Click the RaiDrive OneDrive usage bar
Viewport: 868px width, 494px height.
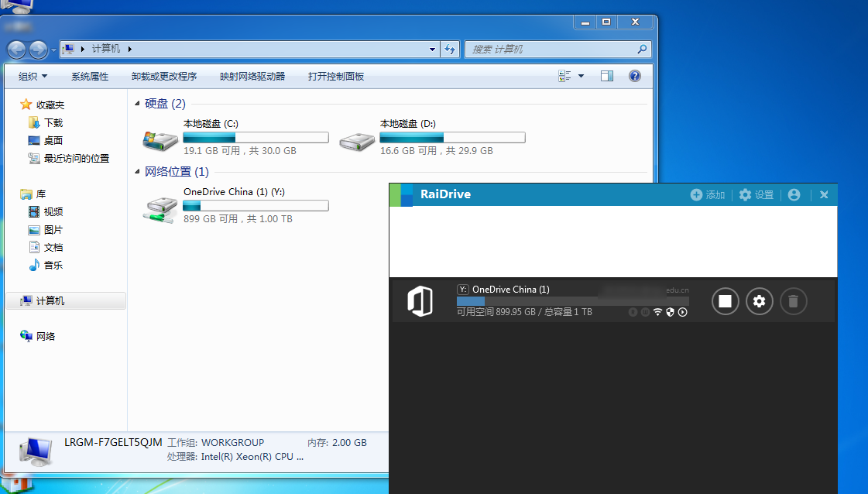coord(572,300)
